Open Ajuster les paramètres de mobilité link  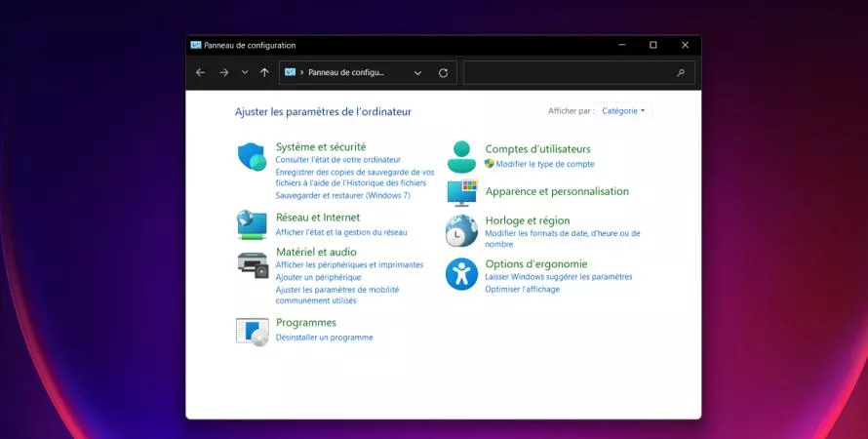click(x=337, y=295)
